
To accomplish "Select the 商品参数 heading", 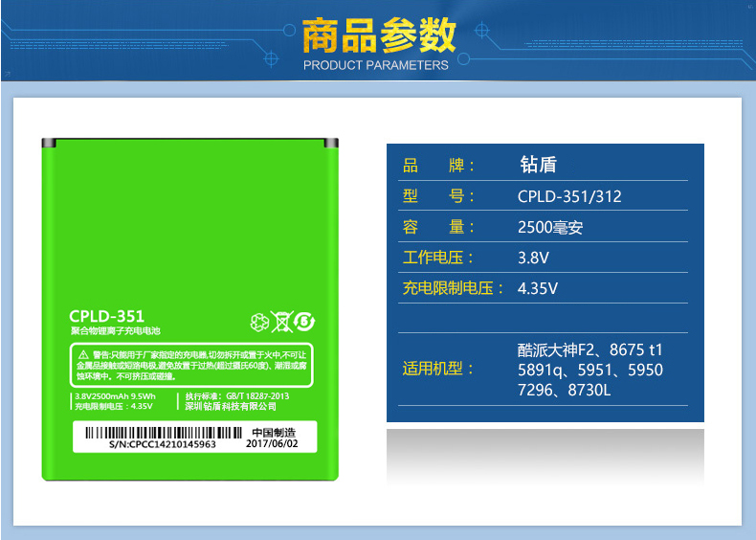I will coord(378,35).
